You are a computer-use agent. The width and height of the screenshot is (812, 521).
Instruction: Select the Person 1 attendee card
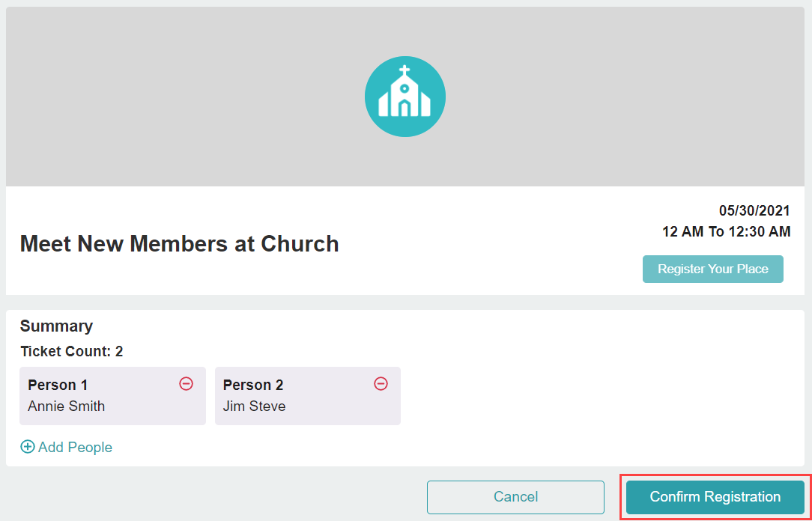click(x=113, y=396)
